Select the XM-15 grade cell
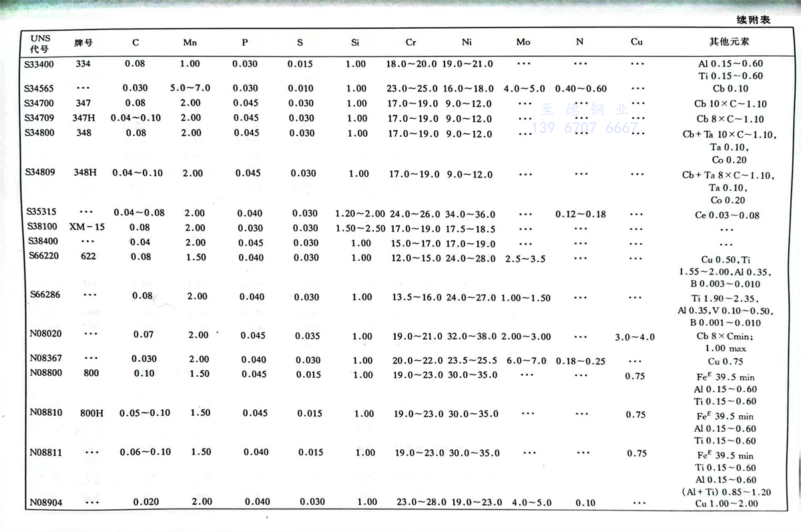 tap(87, 227)
